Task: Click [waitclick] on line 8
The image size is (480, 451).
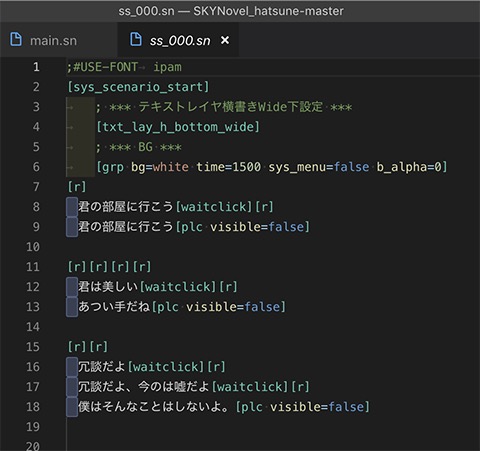Action: 214,207
